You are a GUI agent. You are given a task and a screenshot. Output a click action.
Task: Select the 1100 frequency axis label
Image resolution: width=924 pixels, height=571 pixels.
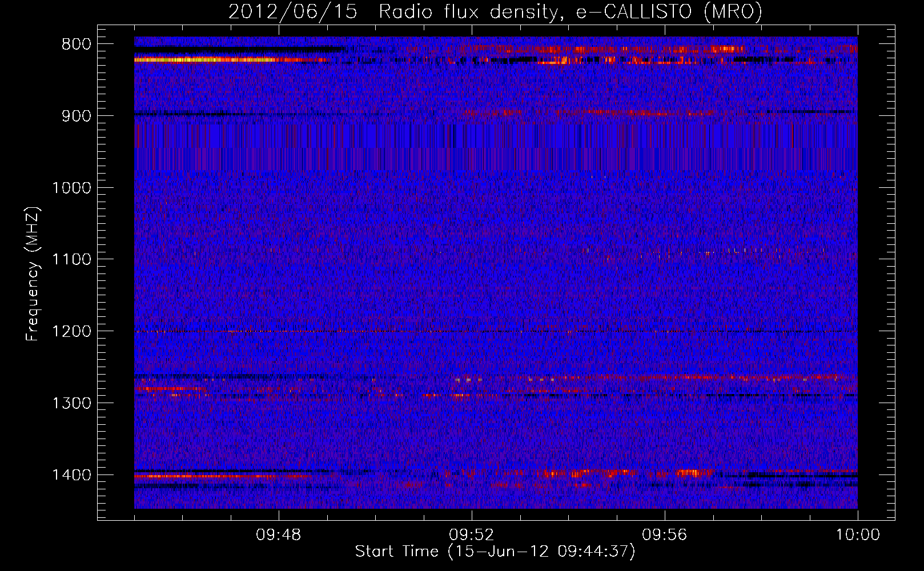pos(71,259)
